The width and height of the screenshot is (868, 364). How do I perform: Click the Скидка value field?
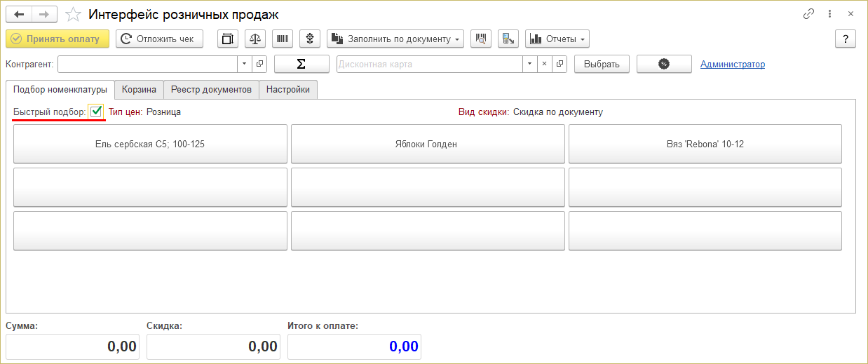pos(214,346)
